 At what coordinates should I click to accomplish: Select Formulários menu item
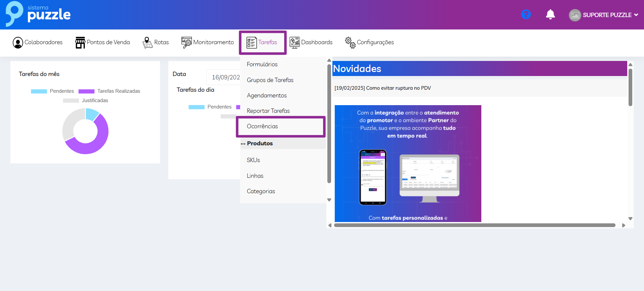262,64
